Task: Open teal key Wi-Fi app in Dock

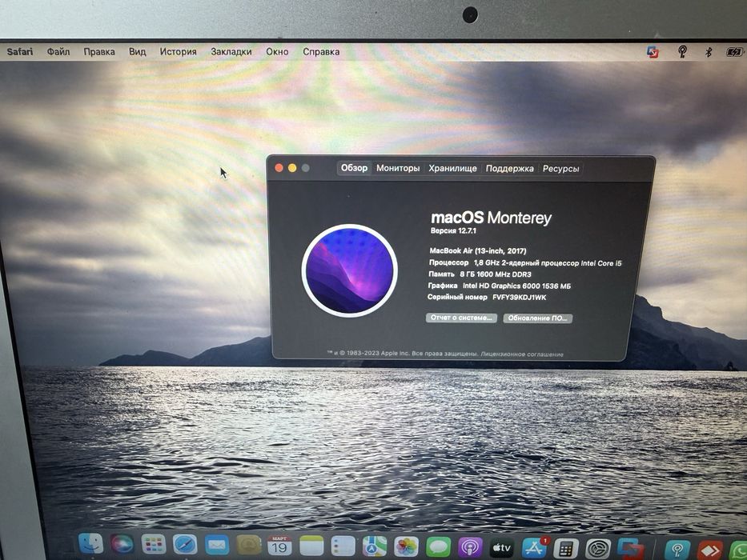Action: click(677, 550)
